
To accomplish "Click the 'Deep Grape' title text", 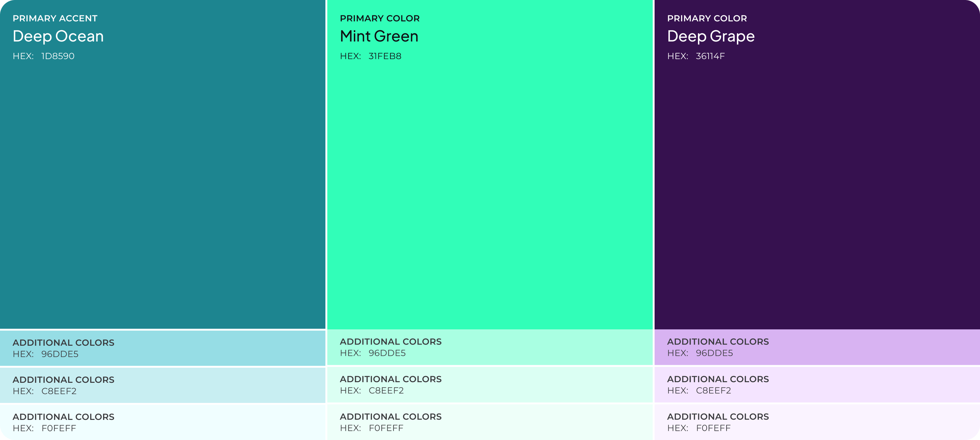I will (710, 36).
